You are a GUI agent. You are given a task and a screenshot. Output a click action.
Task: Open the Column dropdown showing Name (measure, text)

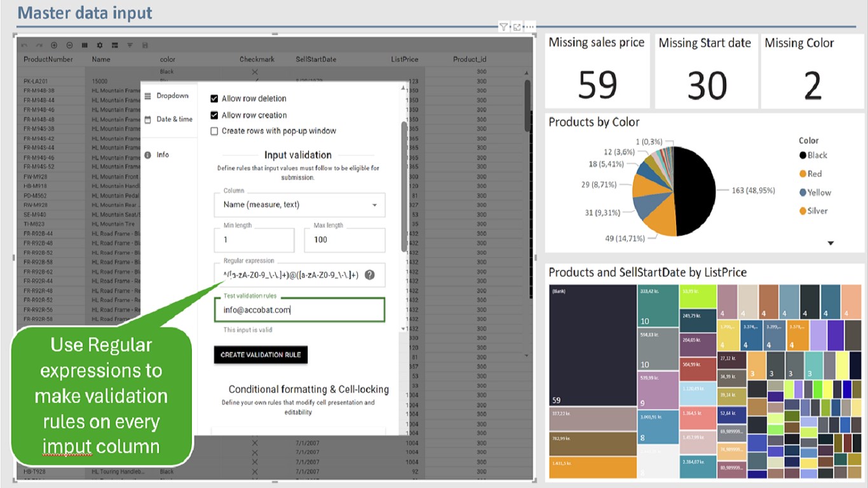pos(299,205)
